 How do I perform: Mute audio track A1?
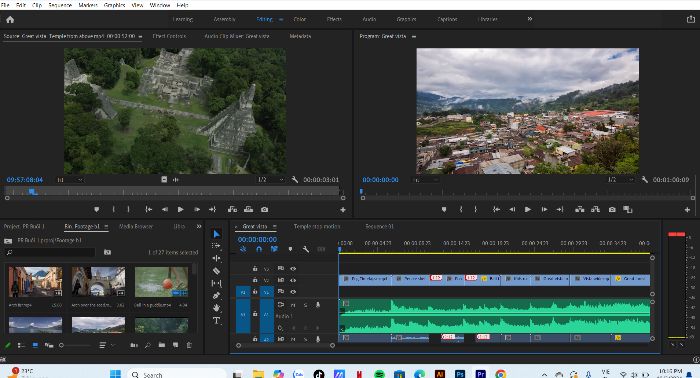pyautogui.click(x=293, y=305)
